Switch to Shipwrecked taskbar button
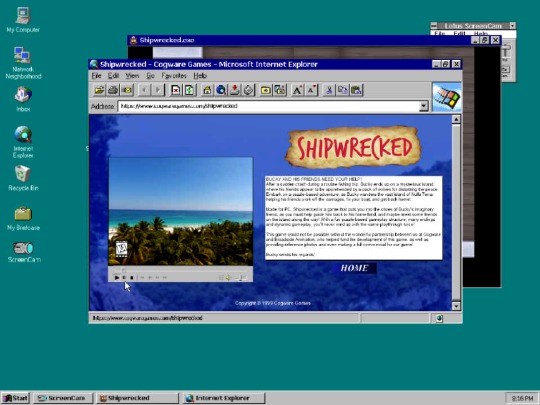540x405 pixels. (x=137, y=398)
